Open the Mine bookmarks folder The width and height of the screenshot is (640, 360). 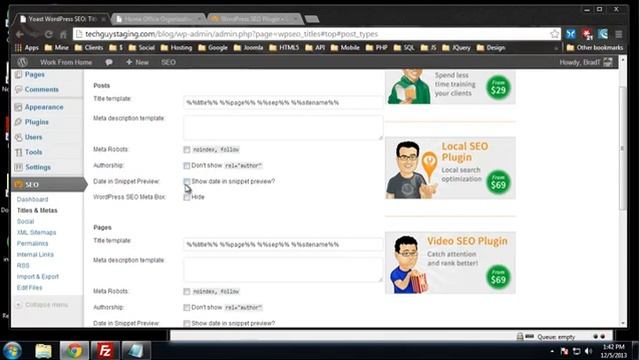click(57, 48)
